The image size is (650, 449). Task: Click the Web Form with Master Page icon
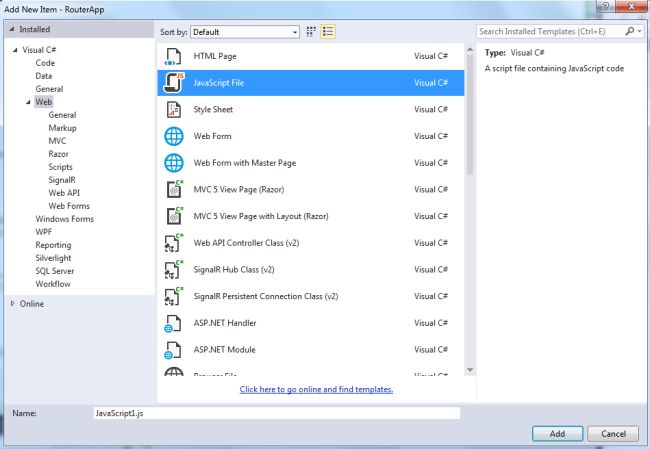point(174,163)
